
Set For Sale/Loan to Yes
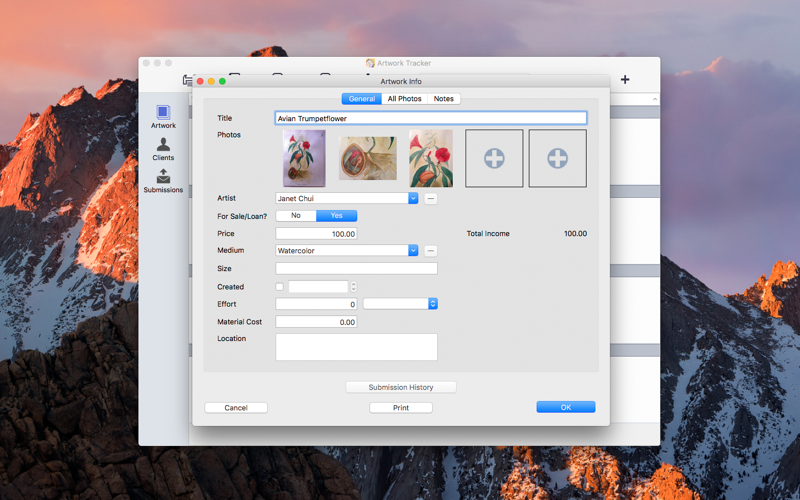[336, 215]
